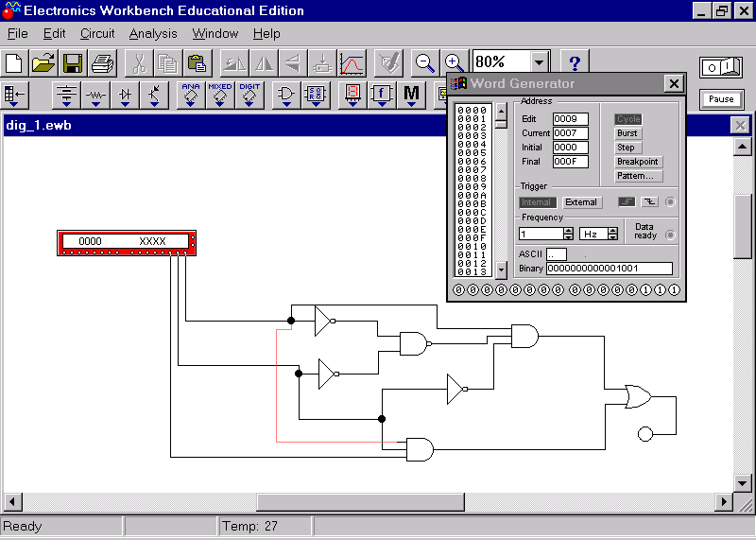Open the Analog ICs parts bin
The width and height of the screenshot is (756, 540).
point(191,96)
